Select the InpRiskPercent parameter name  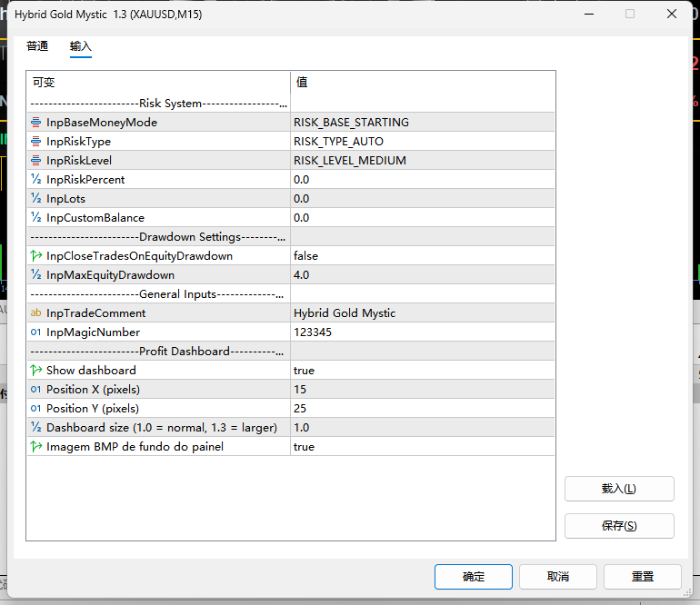click(85, 179)
